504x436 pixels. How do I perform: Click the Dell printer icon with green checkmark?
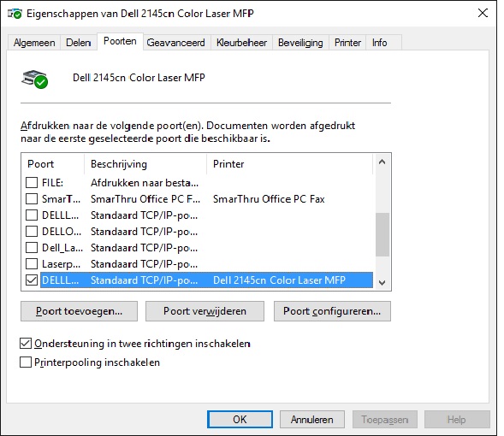click(35, 79)
